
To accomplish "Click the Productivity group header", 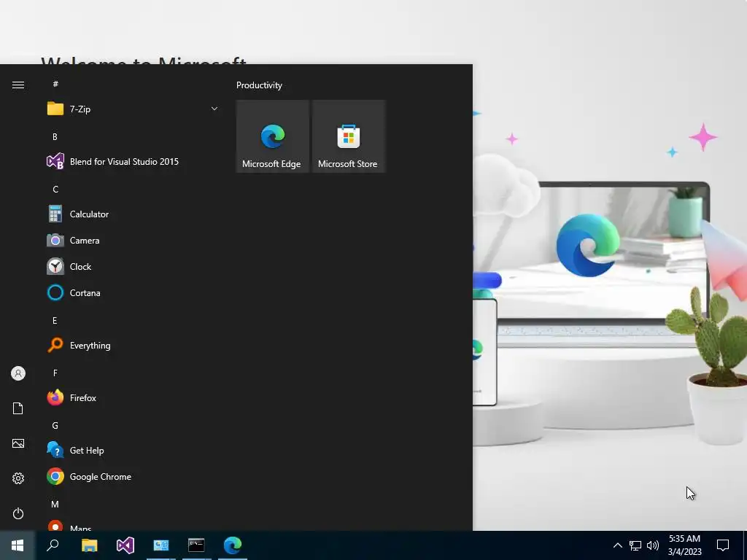I will (x=259, y=85).
